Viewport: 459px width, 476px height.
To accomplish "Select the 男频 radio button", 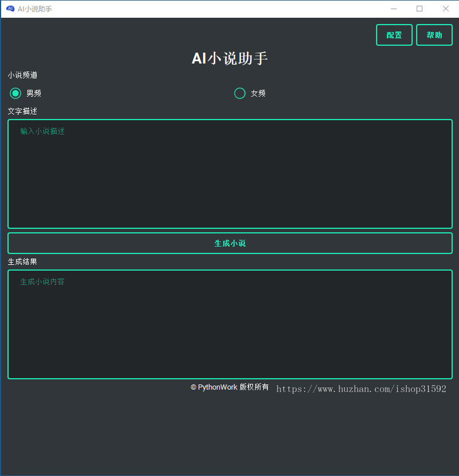I will (15, 93).
